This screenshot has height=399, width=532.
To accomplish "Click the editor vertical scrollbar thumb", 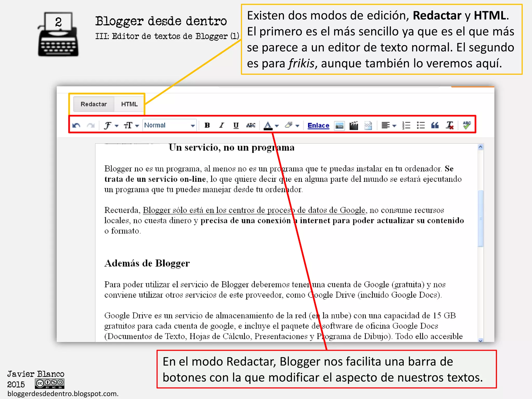I will coord(481,218).
